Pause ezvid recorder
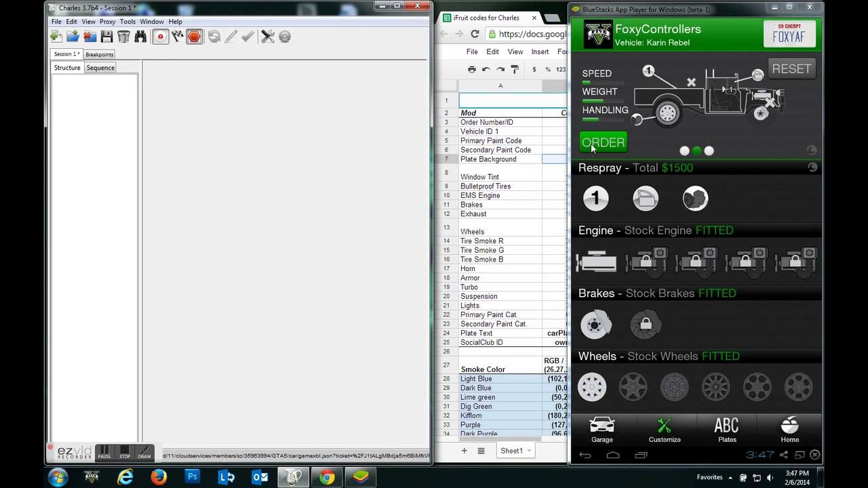The height and width of the screenshot is (488, 868). click(104, 451)
